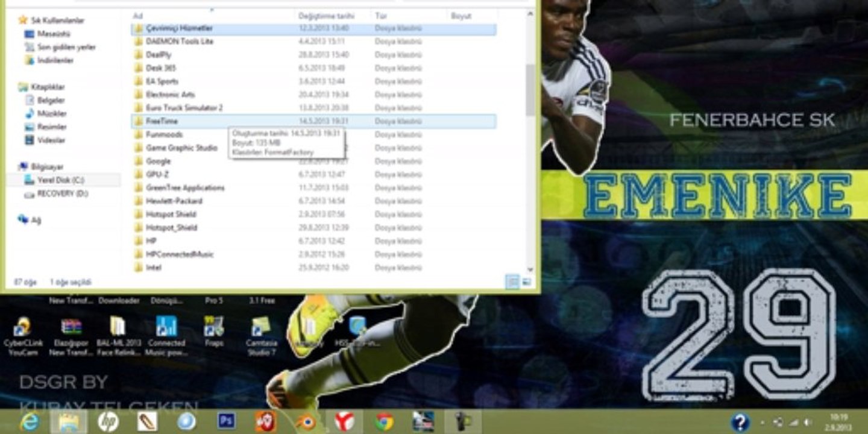This screenshot has width=868, height=434.
Task: Select the Electronic Arts folder
Action: pyautogui.click(x=313, y=95)
